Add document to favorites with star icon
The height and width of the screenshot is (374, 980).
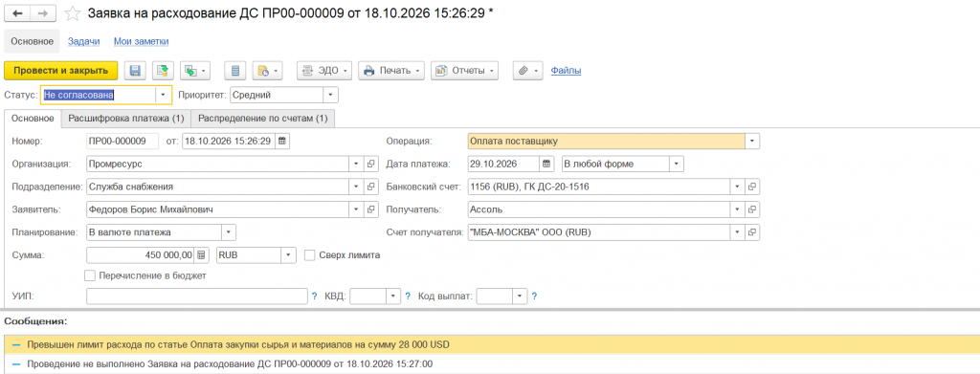tap(73, 13)
